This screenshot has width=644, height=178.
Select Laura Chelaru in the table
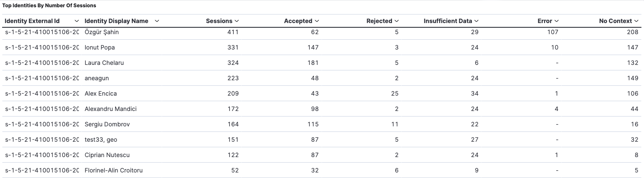(104, 63)
